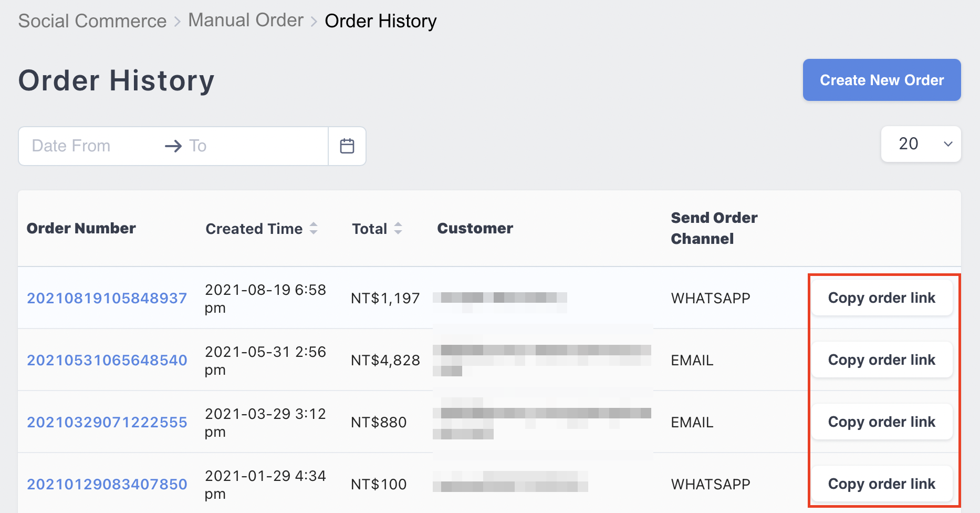This screenshot has height=513, width=980.
Task: Copy order link for NT$880 order
Action: pos(882,422)
